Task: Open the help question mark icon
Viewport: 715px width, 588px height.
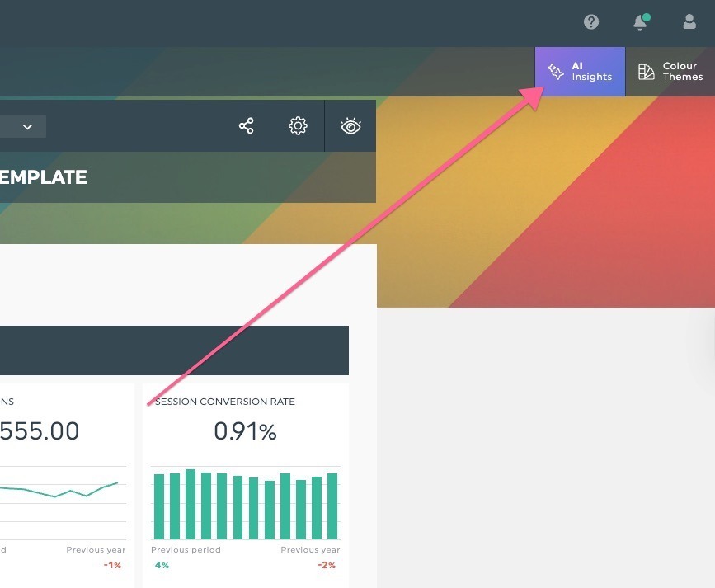Action: [591, 22]
